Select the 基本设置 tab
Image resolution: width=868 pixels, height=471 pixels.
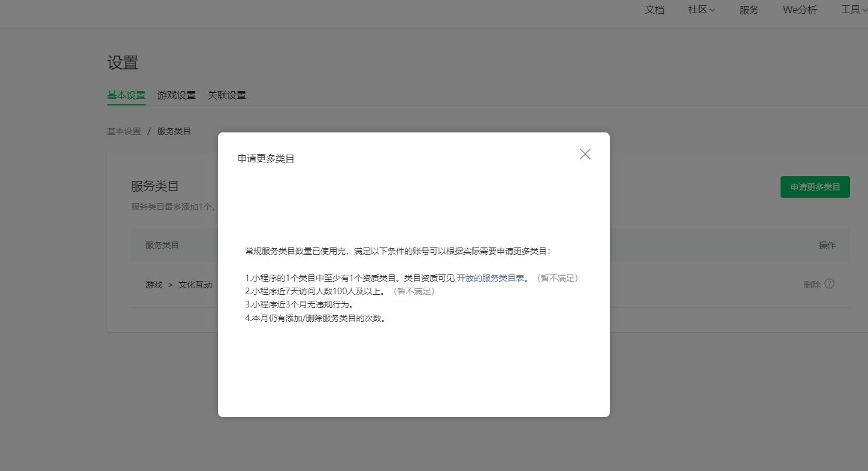point(126,95)
